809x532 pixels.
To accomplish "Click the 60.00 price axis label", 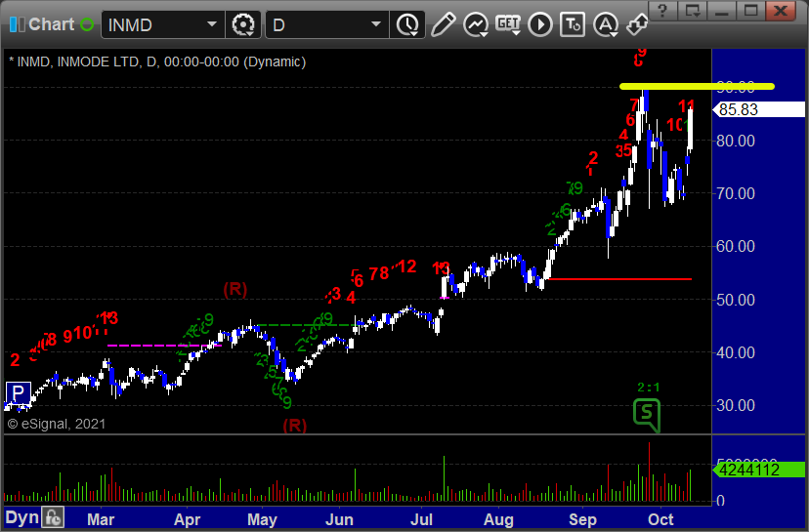I will (x=735, y=246).
